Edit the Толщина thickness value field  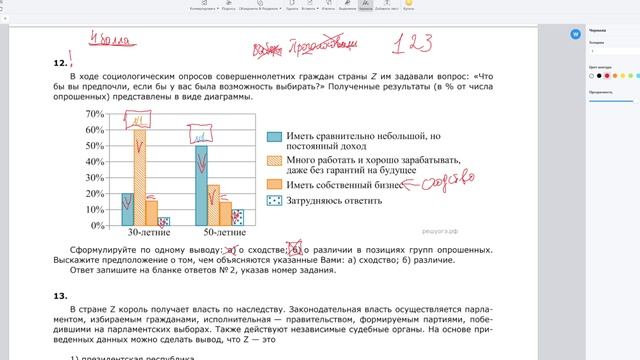tap(614, 51)
